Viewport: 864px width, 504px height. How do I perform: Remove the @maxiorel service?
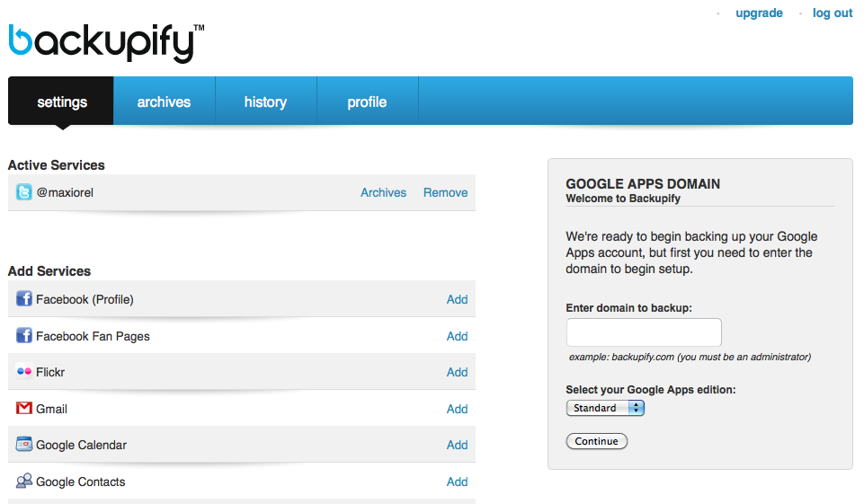click(445, 192)
